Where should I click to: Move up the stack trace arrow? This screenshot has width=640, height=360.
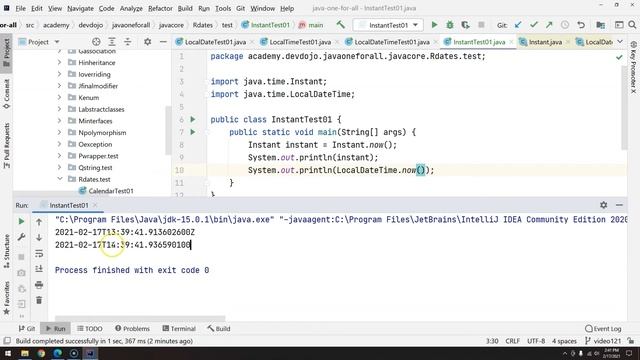point(39,222)
